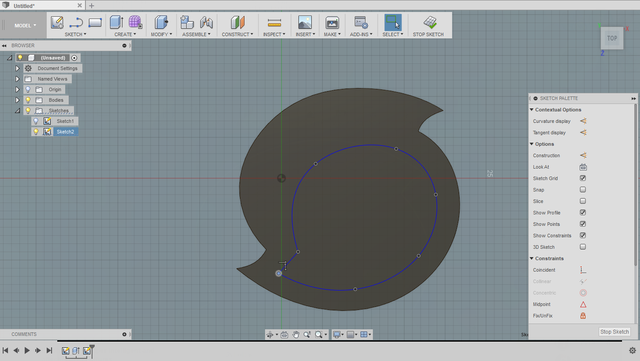This screenshot has width=640, height=361.
Task: Activate the Select tool icon
Action: click(x=393, y=22)
